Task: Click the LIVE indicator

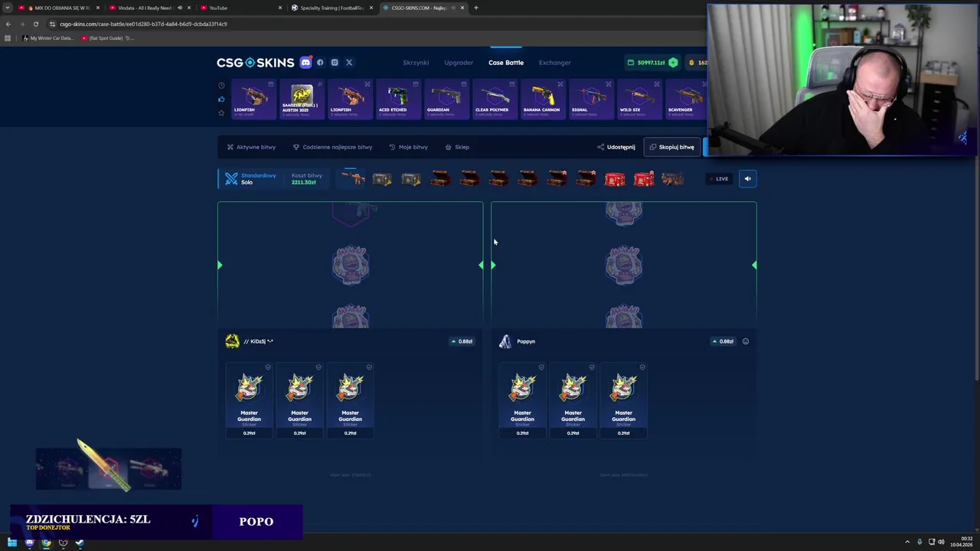Action: tap(718, 179)
